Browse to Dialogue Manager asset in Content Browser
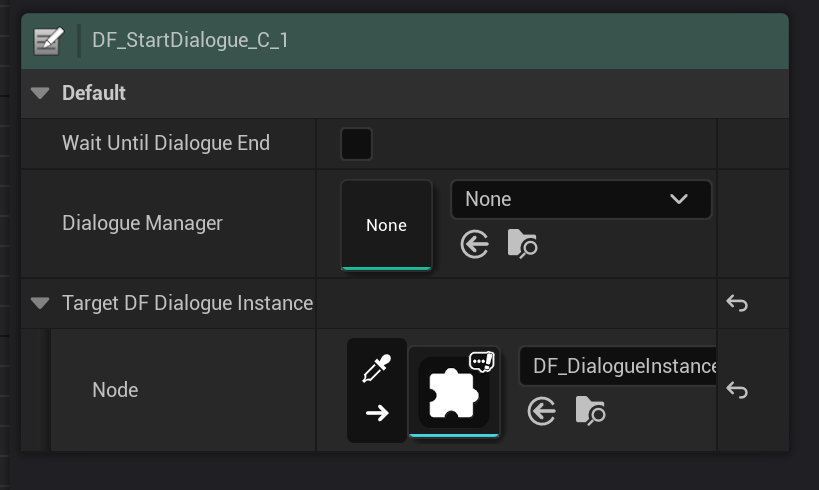 523,244
